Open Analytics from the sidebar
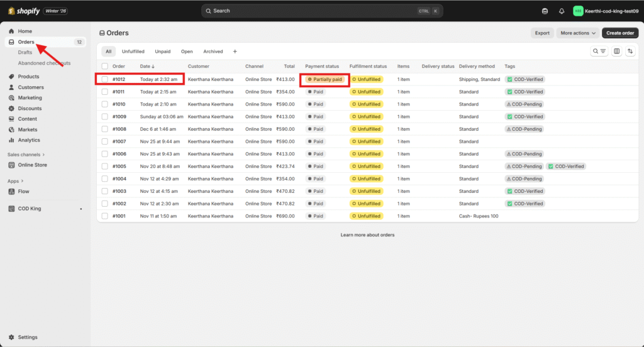The height and width of the screenshot is (347, 644). [28, 140]
